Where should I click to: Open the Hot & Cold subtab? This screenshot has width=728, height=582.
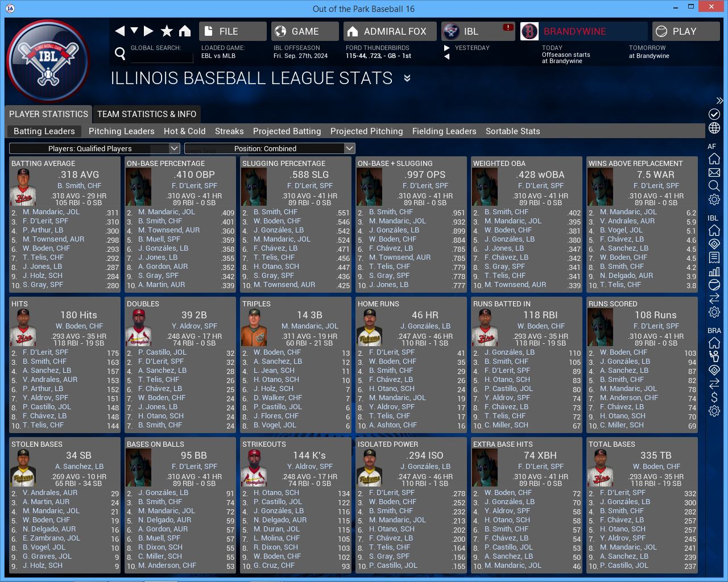point(185,131)
